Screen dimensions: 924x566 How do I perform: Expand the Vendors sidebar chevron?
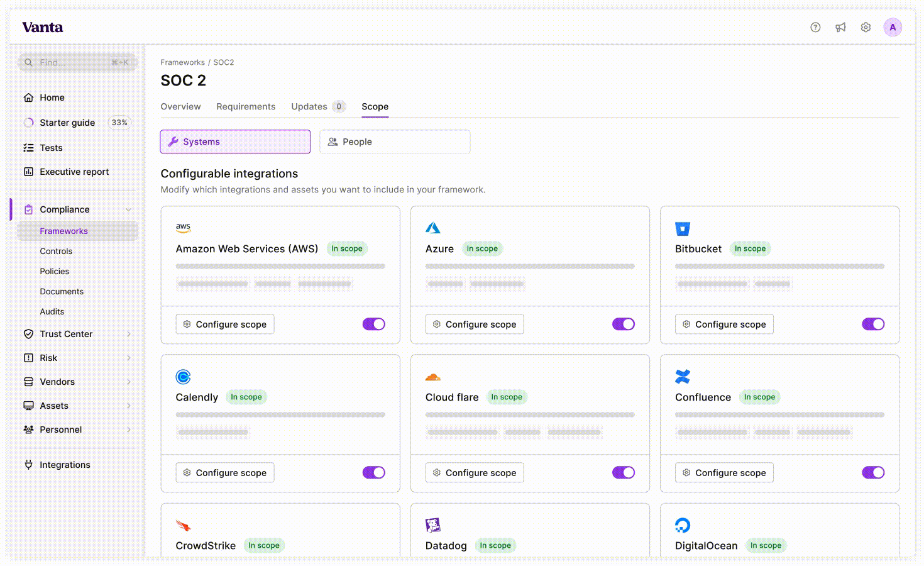(128, 382)
